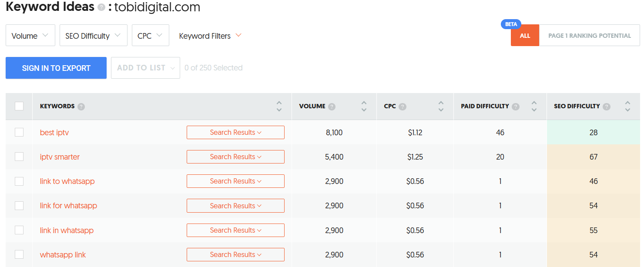The height and width of the screenshot is (267, 644).
Task: Click the CPC column help icon
Action: [402, 107]
